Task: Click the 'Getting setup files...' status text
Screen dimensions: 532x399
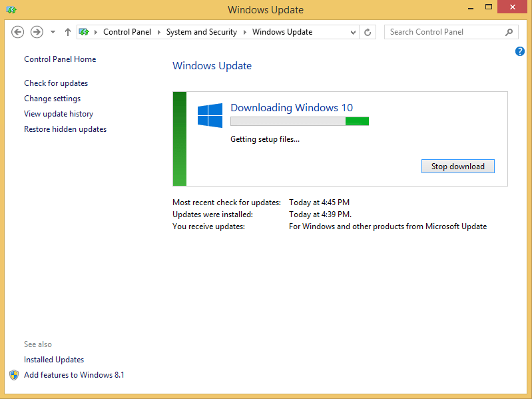Action: coord(265,139)
